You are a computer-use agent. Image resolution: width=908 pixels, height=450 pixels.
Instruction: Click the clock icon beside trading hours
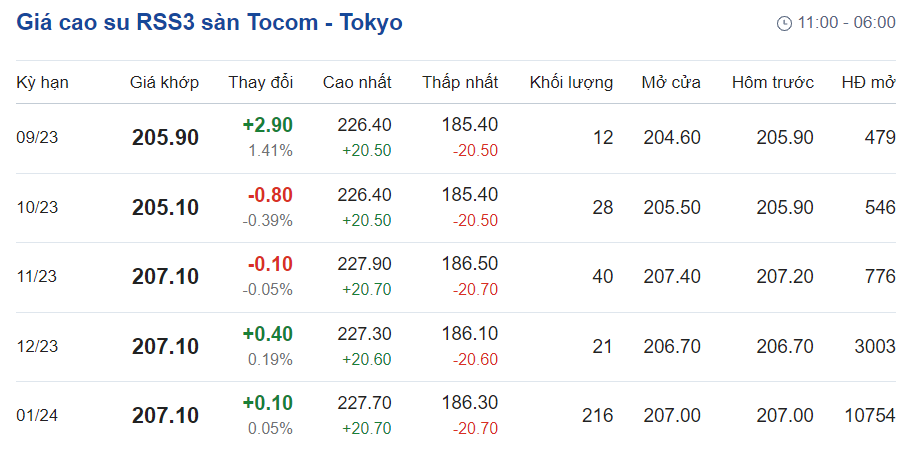(784, 23)
